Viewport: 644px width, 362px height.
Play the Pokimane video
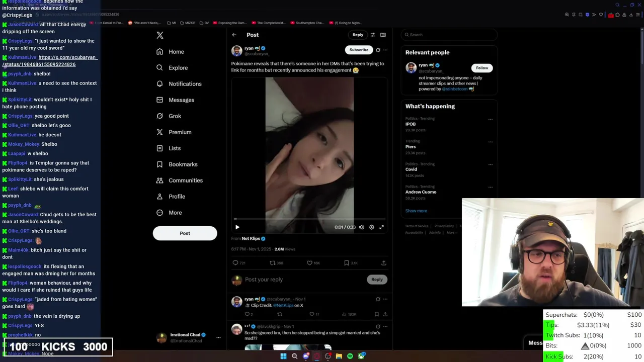click(x=237, y=227)
